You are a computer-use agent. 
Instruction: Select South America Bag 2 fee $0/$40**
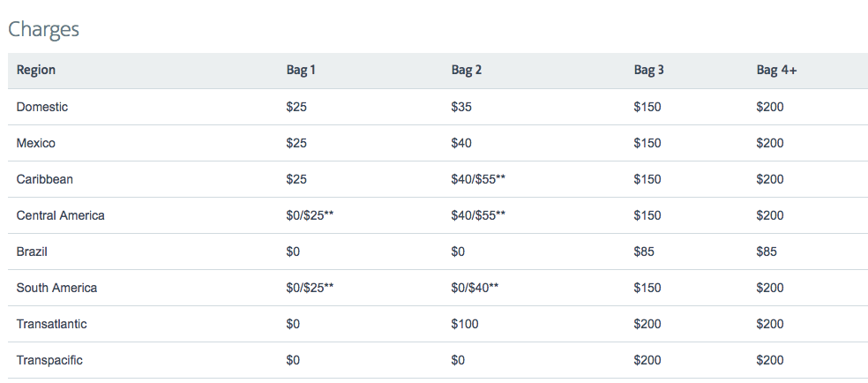475,288
